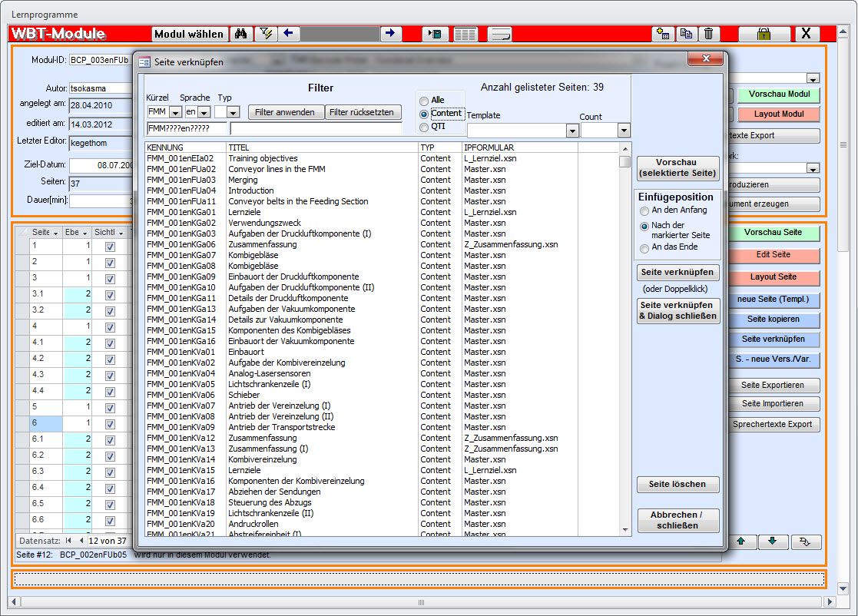Click the copy module icon in toolbar
858x616 pixels.
[x=685, y=34]
